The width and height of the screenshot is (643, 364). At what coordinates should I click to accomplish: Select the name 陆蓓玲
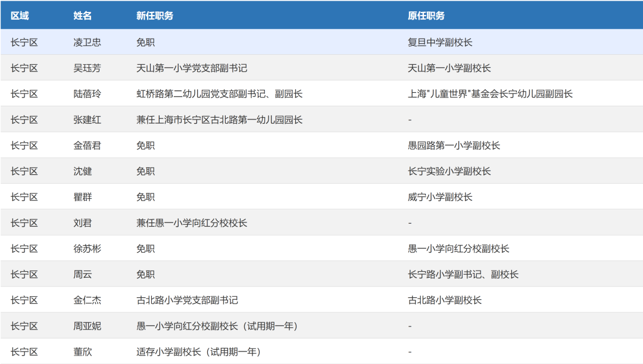coord(87,94)
